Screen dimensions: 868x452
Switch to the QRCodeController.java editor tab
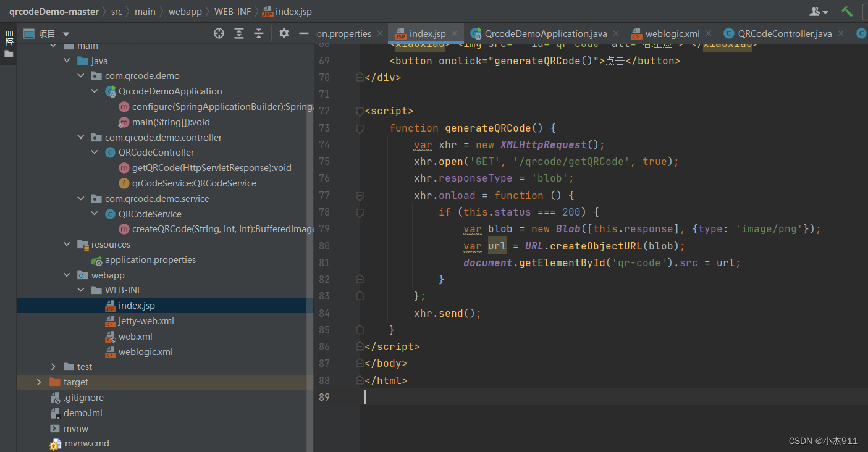[x=783, y=33]
